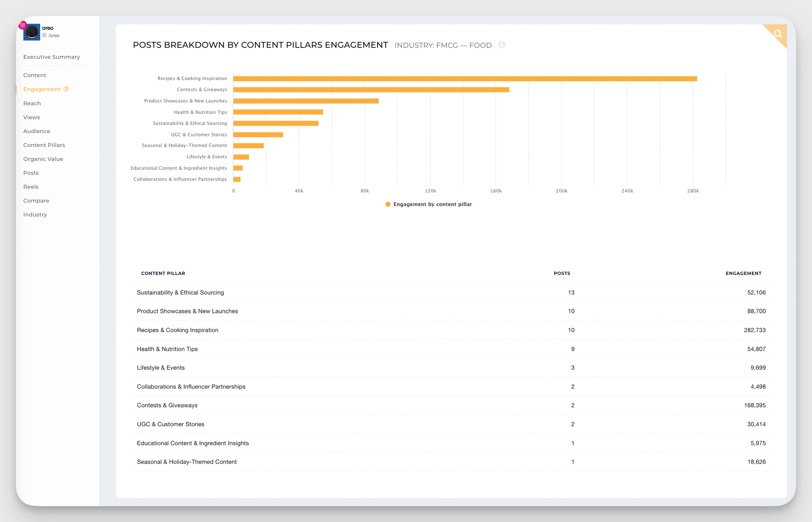The image size is (812, 522).
Task: Sort table by Posts column header
Action: point(561,273)
